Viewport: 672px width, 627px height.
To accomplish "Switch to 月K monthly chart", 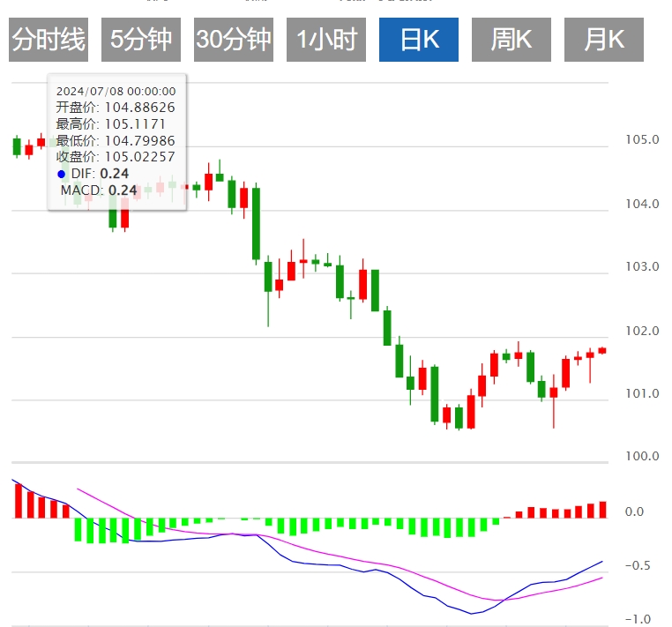I will click(604, 40).
